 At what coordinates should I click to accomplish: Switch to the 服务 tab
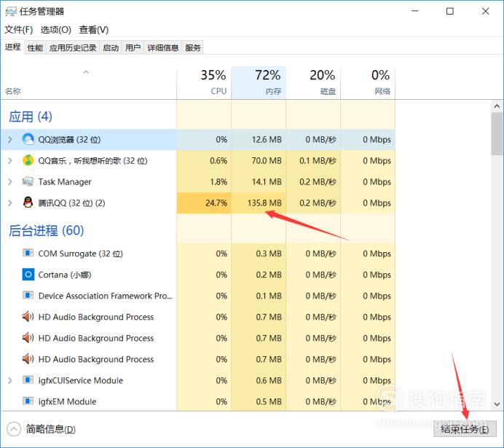192,48
